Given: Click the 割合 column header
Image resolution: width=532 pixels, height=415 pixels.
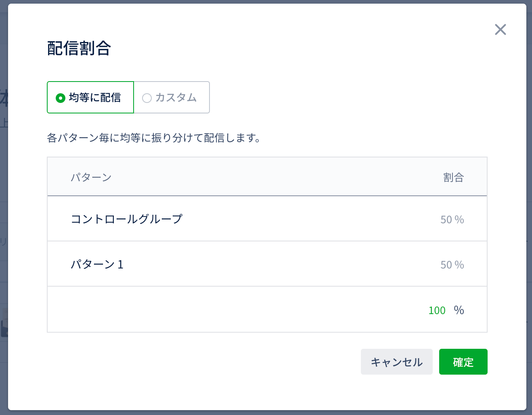Looking at the screenshot, I should [x=453, y=177].
